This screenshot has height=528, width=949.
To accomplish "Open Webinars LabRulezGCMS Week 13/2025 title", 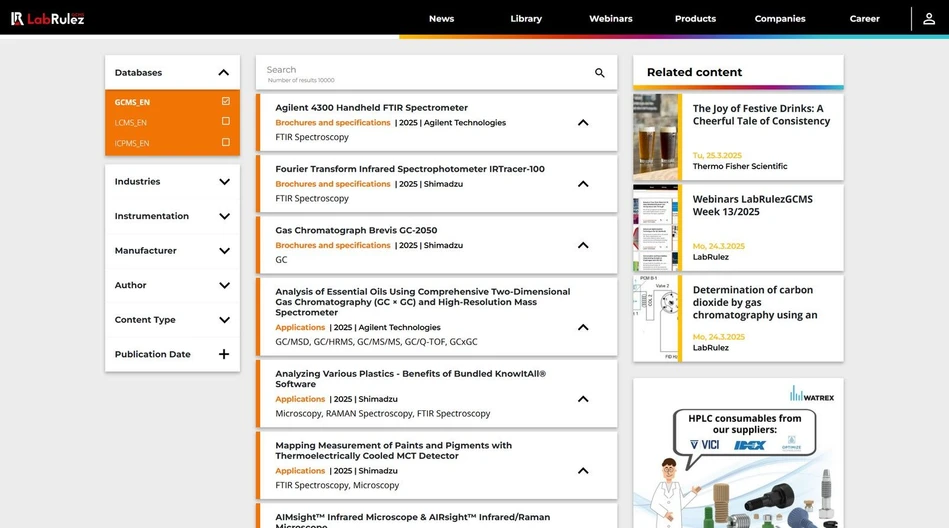I will 752,205.
